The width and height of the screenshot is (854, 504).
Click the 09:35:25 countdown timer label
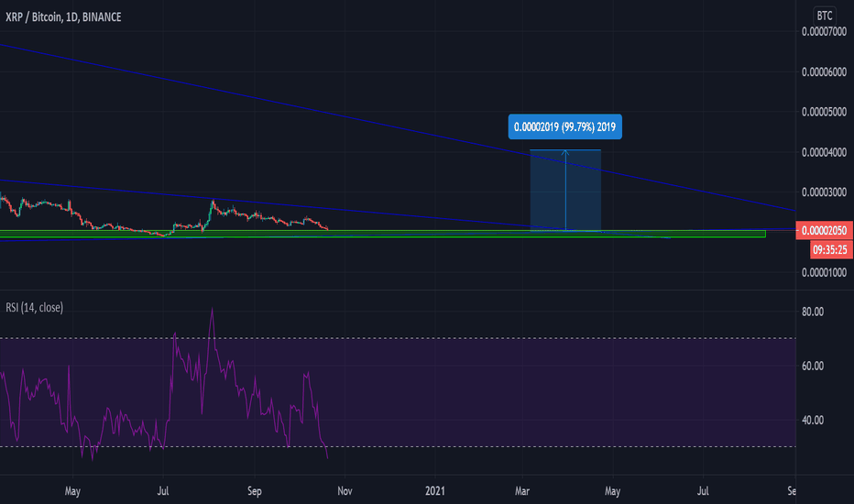point(829,249)
